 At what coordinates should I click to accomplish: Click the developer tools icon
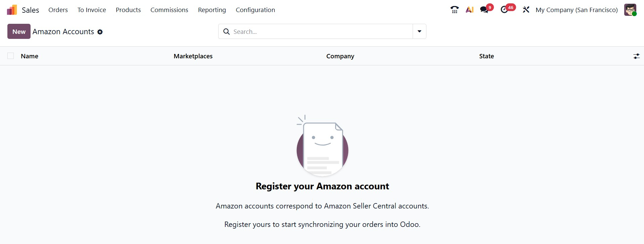pyautogui.click(x=526, y=10)
